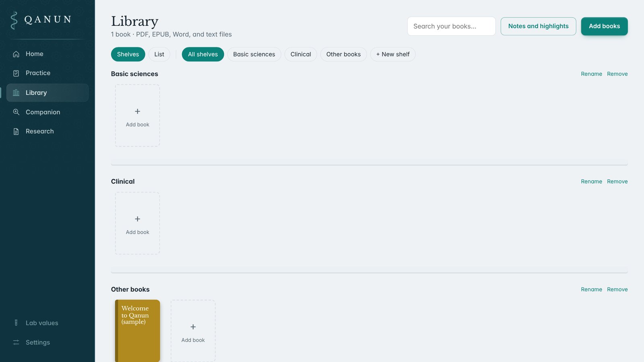Click plus icon in Clinical shelf

point(138,219)
